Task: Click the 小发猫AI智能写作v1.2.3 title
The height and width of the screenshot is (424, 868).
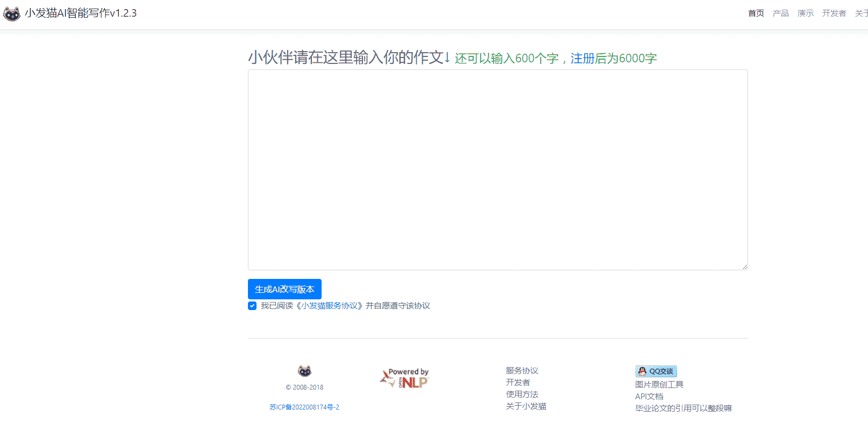Action: [x=81, y=13]
